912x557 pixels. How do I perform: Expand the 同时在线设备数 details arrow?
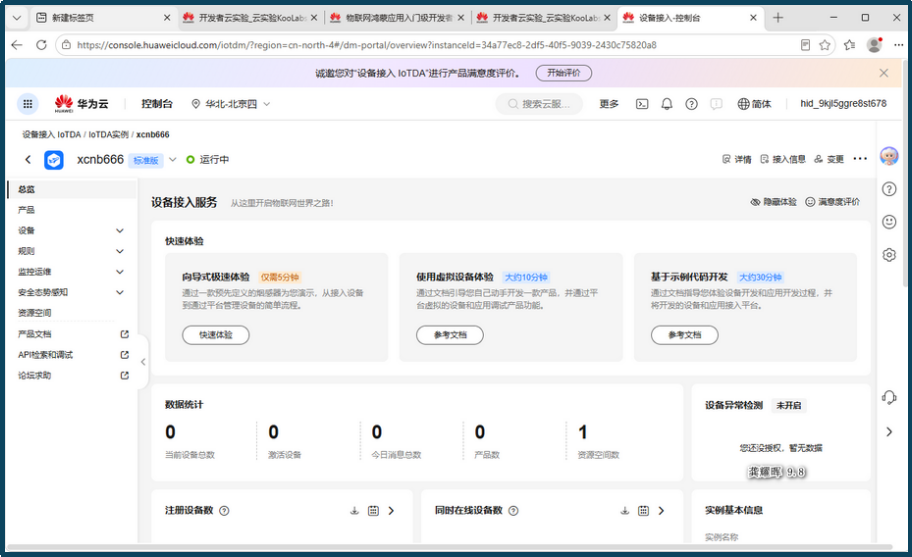point(661,510)
